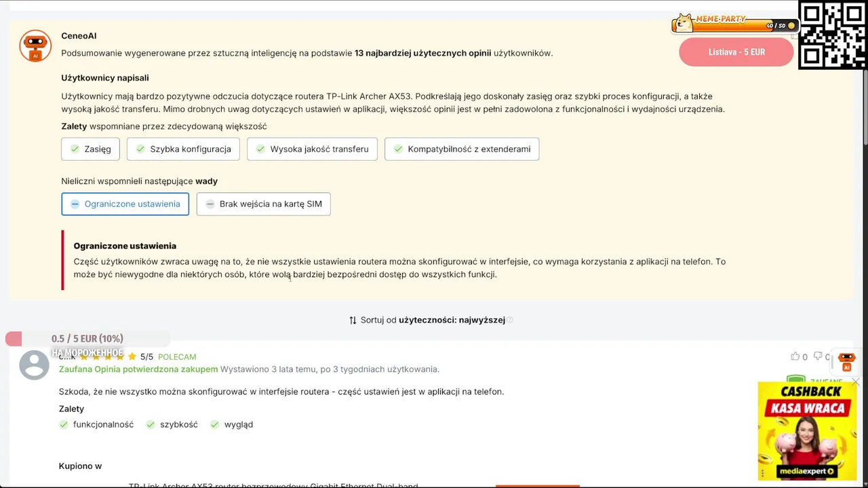Click the 'Listiava - 5 EUR' button

(x=736, y=52)
